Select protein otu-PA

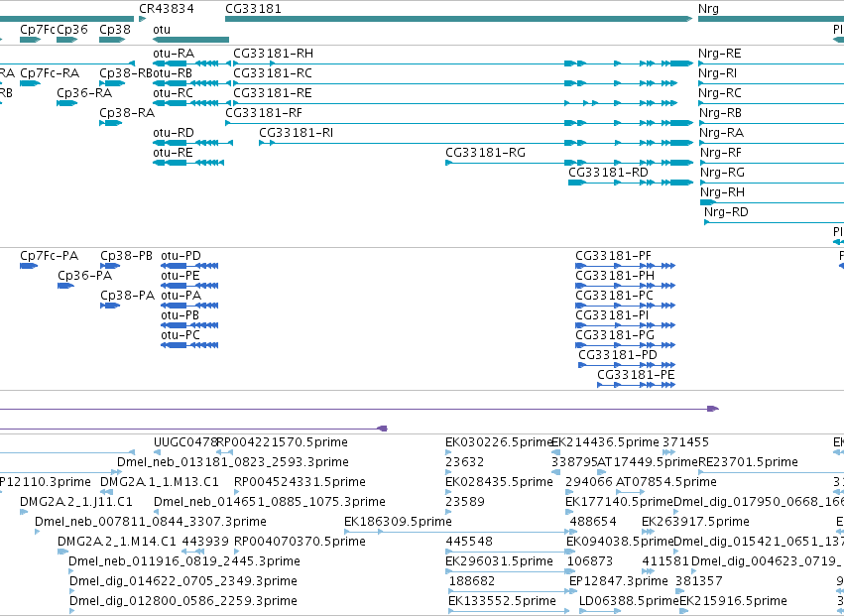pos(181,296)
